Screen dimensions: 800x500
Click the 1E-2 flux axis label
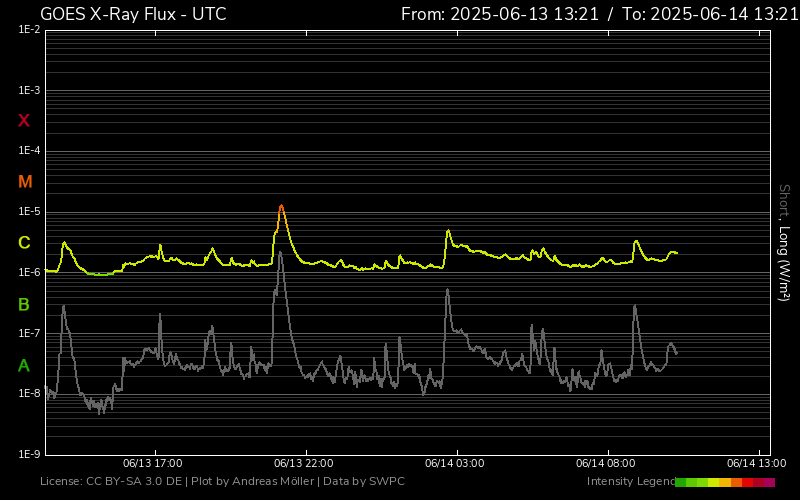coord(28,30)
